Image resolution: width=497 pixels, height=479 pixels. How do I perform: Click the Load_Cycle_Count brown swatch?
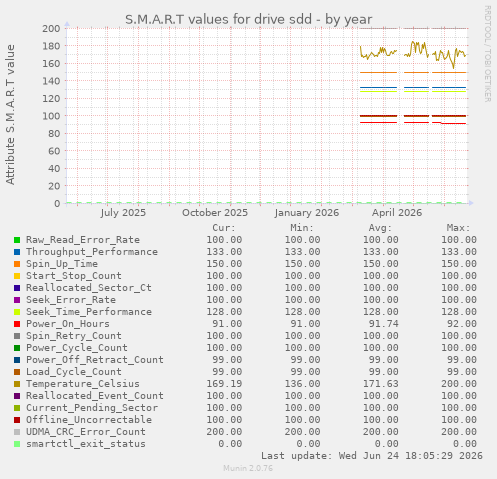(x=17, y=372)
